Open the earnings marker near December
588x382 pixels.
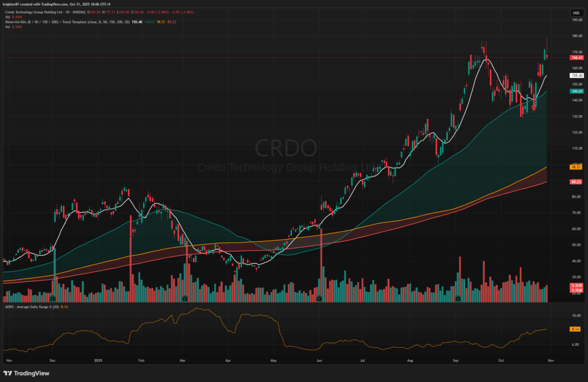(x=52, y=299)
